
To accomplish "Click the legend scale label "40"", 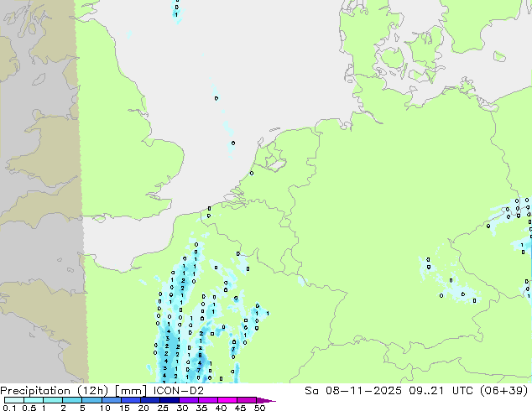I will coord(221,408).
